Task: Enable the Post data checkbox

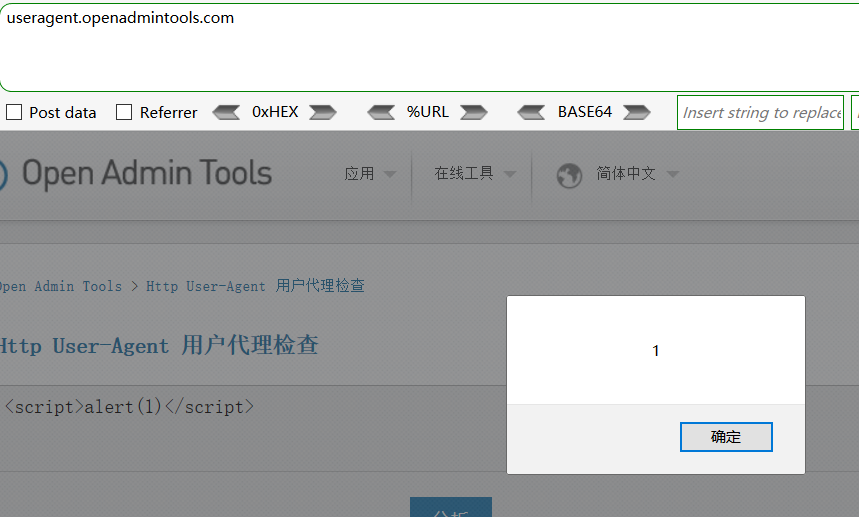Action: (14, 112)
